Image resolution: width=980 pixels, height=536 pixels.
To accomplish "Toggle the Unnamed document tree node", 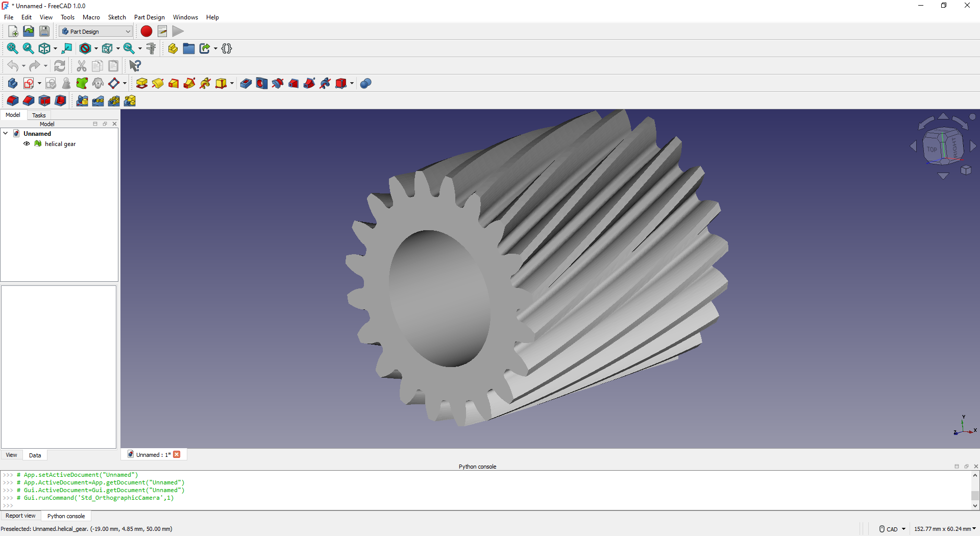I will click(x=6, y=134).
